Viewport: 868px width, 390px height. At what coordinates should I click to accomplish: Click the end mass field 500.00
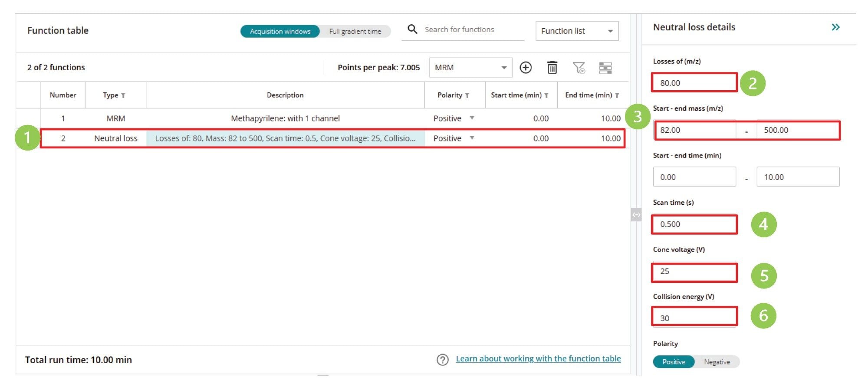(798, 130)
